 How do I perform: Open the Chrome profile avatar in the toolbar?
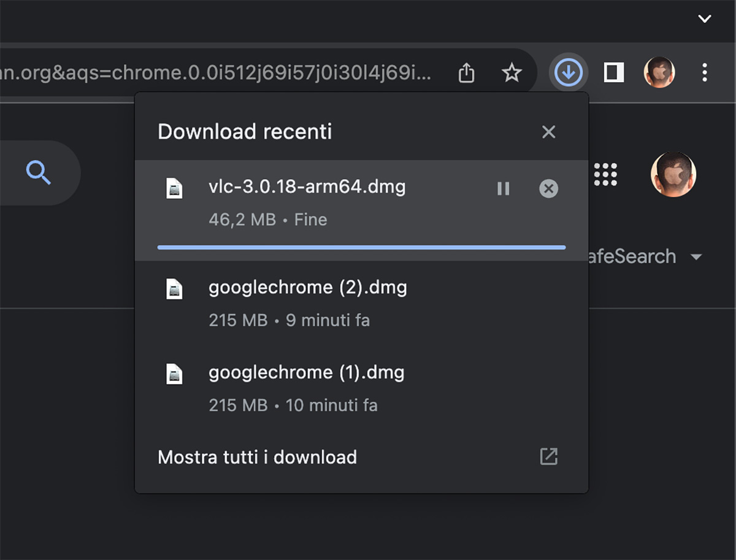[659, 73]
